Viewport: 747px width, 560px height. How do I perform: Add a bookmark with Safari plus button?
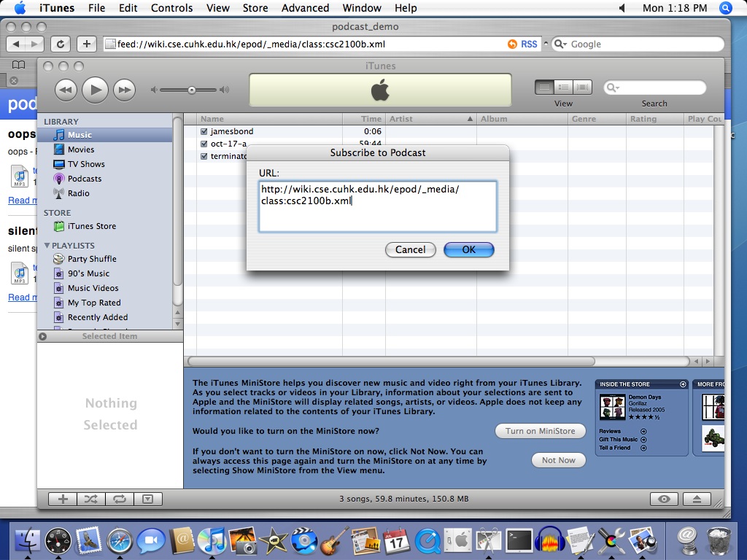click(x=86, y=44)
